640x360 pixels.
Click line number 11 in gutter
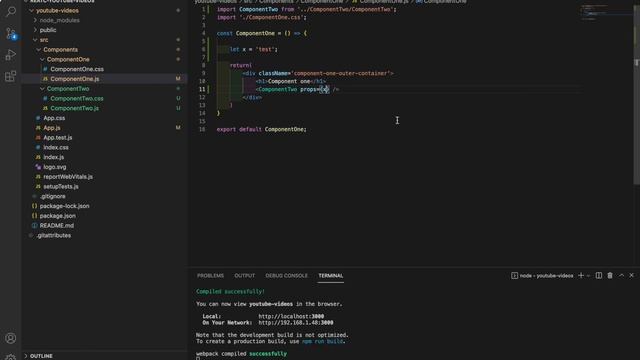pos(202,89)
